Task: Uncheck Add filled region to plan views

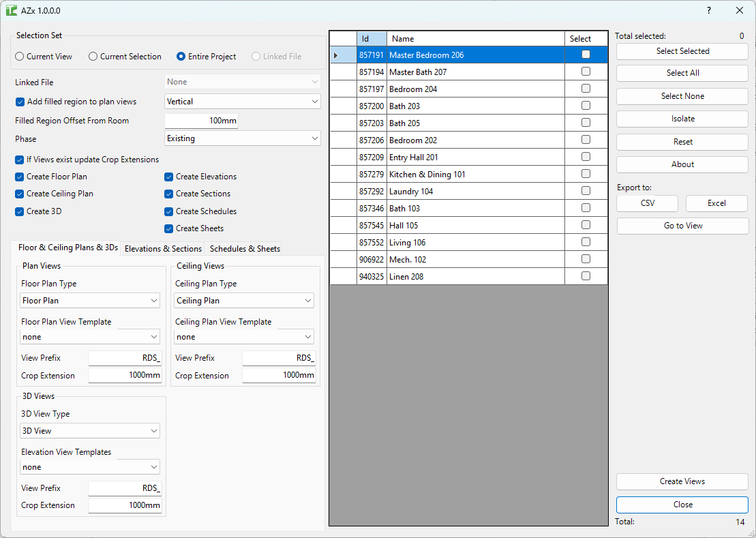Action: click(18, 101)
